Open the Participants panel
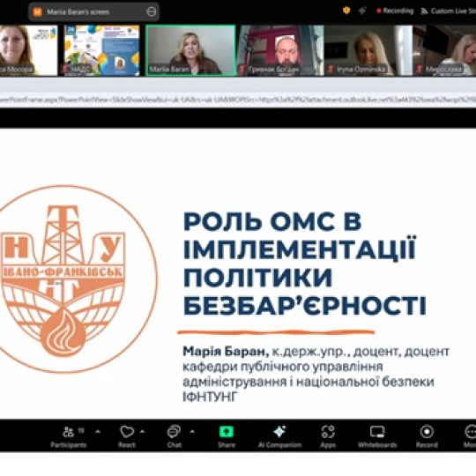 69,436
